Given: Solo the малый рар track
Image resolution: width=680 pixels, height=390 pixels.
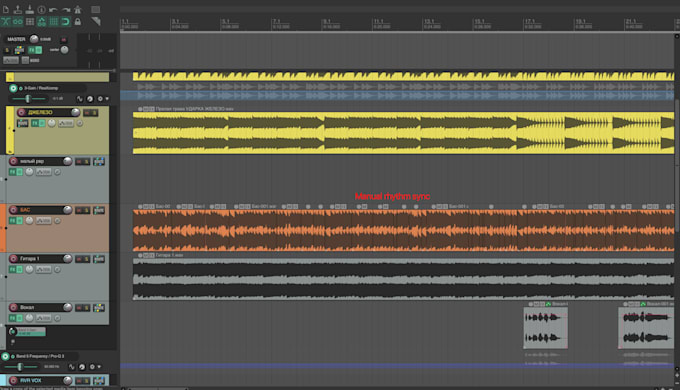Looking at the screenshot, I should (86, 162).
